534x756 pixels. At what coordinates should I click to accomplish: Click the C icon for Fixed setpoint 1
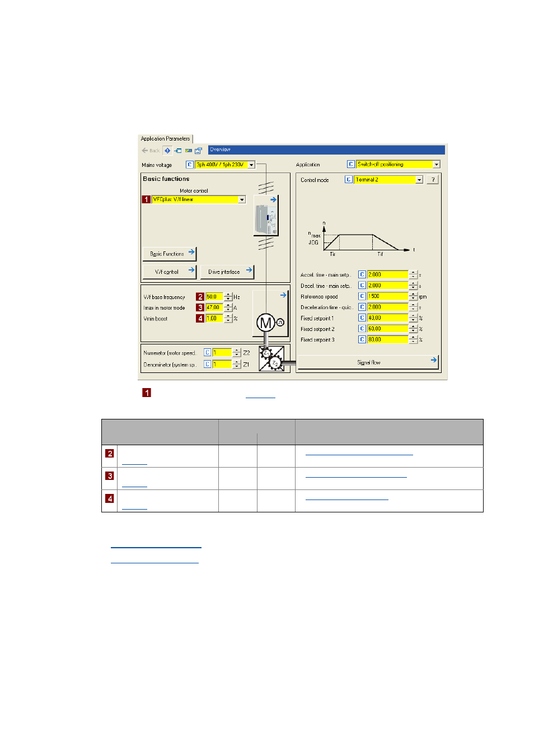[x=362, y=318]
